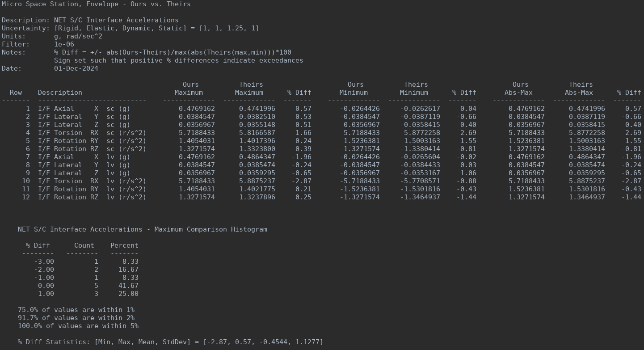Select the 'I/F Axial X sc (g)' row description
644x350 pixels.
pos(84,109)
